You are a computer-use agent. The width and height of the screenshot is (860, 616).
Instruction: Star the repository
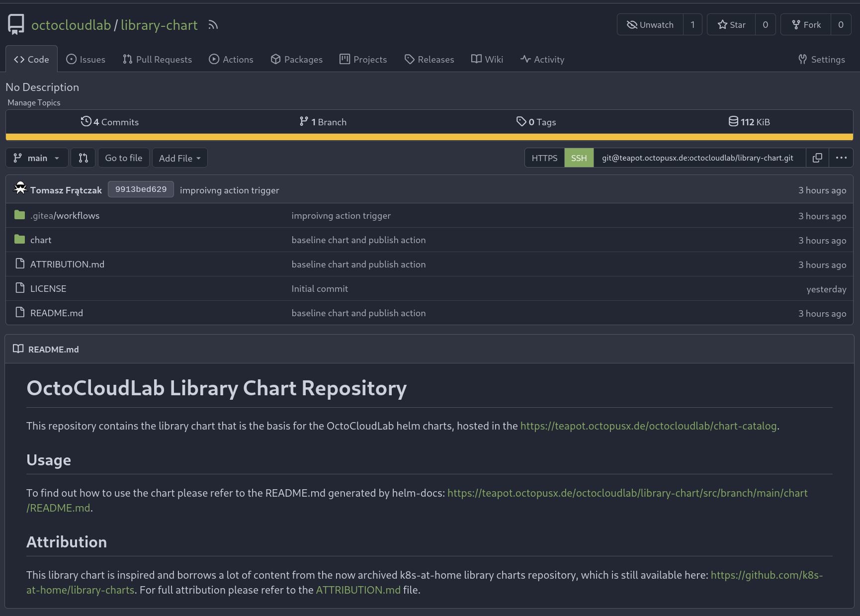coord(731,24)
